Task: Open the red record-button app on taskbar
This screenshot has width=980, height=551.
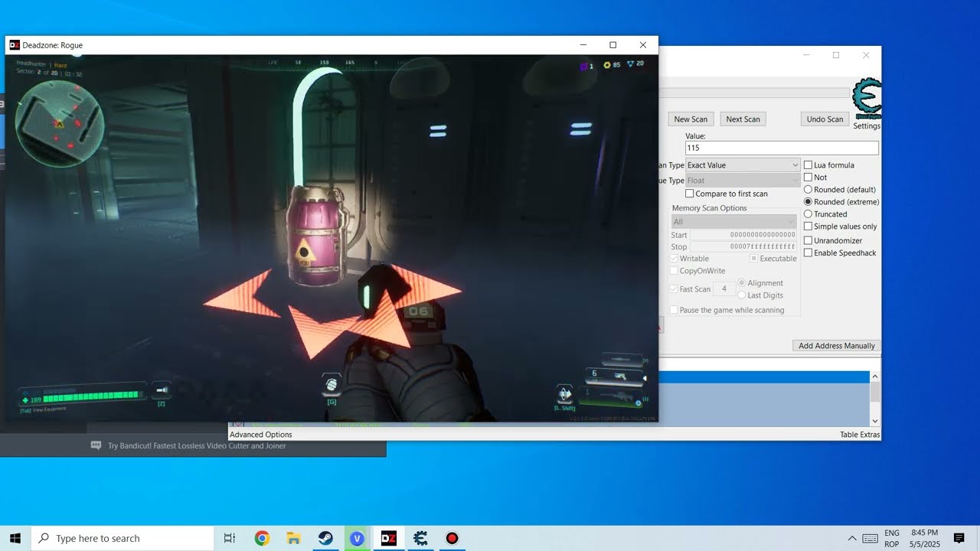Action: (x=452, y=538)
